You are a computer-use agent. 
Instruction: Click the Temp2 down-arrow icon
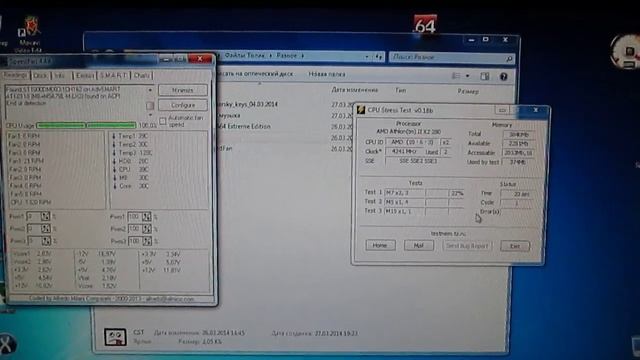tap(114, 144)
